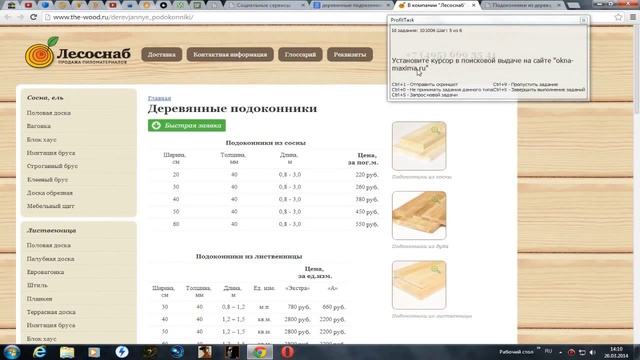Open the Windows Start menu
This screenshot has height=360, width=640.
(11, 352)
